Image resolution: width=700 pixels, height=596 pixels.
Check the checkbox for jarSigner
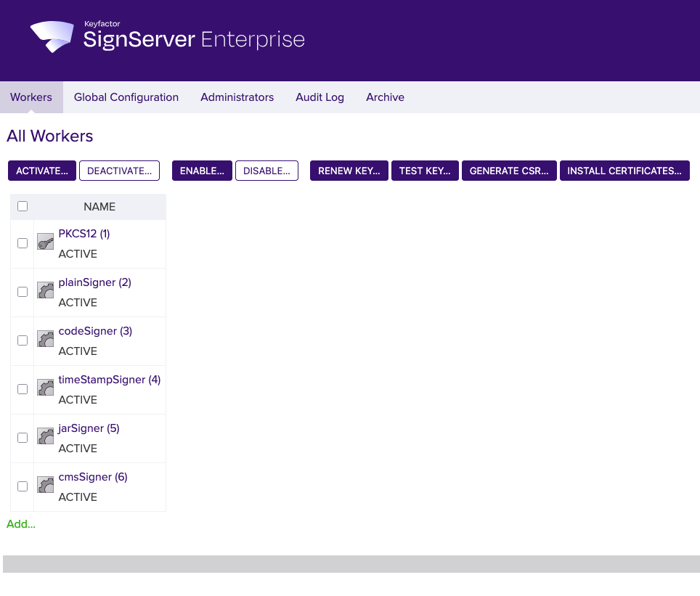[x=22, y=437]
